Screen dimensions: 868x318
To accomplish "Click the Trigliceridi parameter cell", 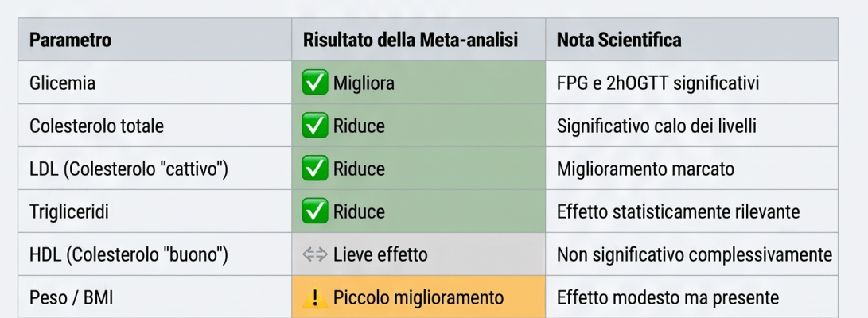I will point(155,211).
